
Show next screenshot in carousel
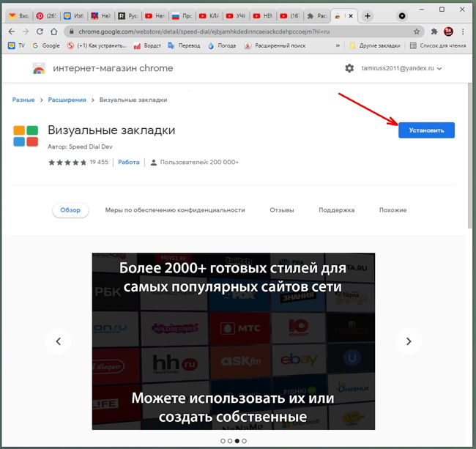(x=409, y=341)
